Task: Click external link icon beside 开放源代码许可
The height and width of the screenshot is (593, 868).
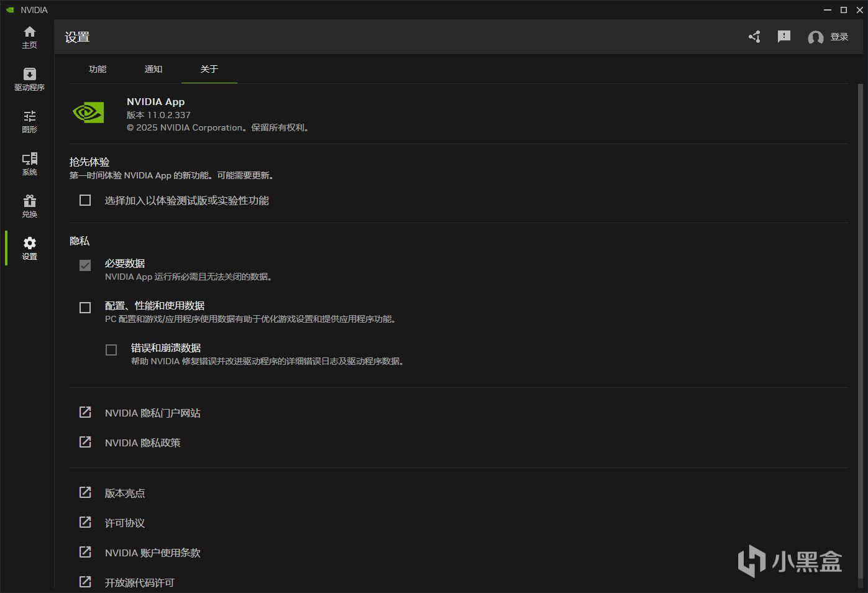Action: point(85,582)
